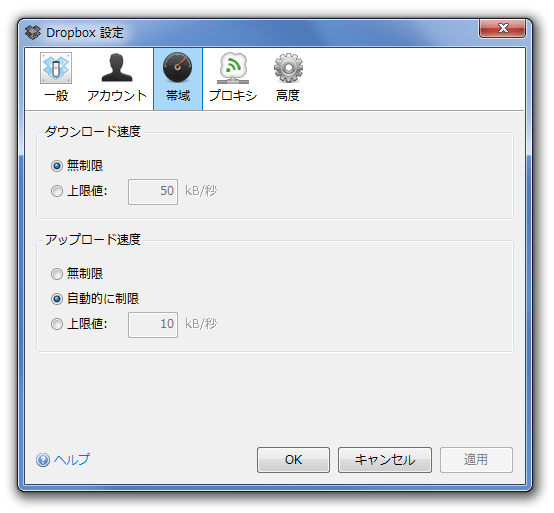The image size is (554, 513).
Task: Click the Dropbox box icon in title bar
Action: [x=33, y=33]
